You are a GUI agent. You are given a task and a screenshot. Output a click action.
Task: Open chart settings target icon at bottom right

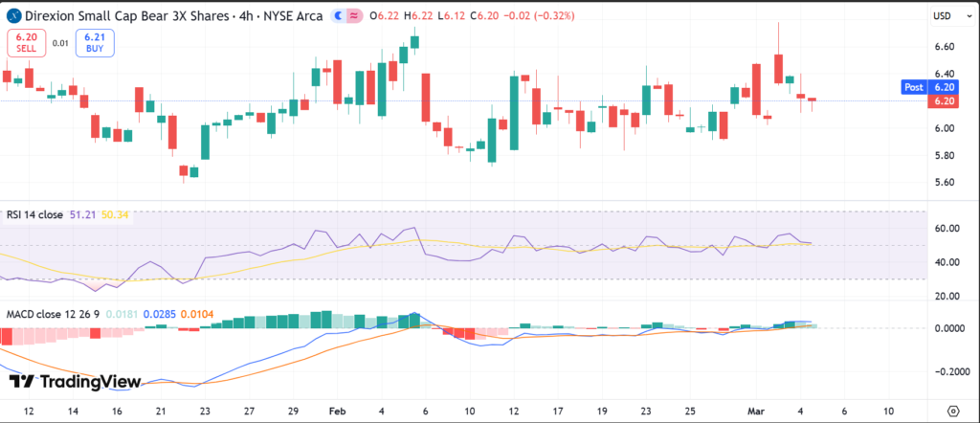[952, 411]
